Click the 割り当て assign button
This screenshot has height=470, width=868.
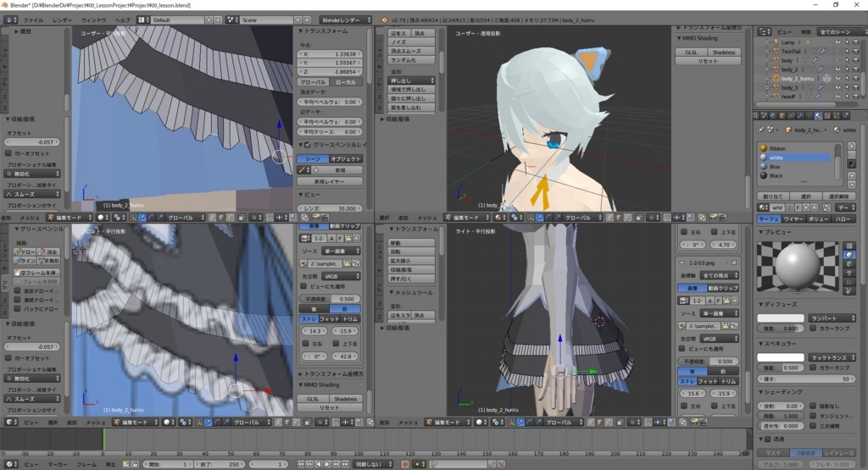coord(773,196)
